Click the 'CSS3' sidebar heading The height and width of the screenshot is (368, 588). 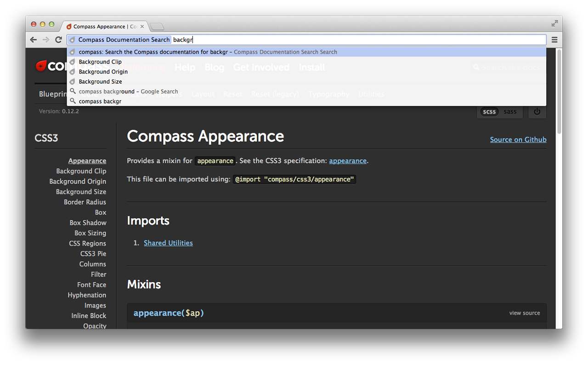pyautogui.click(x=46, y=138)
